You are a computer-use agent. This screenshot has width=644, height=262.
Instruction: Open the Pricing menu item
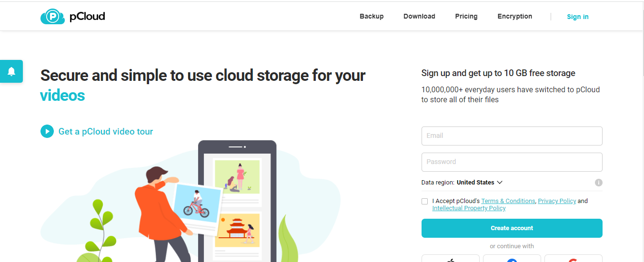click(x=466, y=16)
